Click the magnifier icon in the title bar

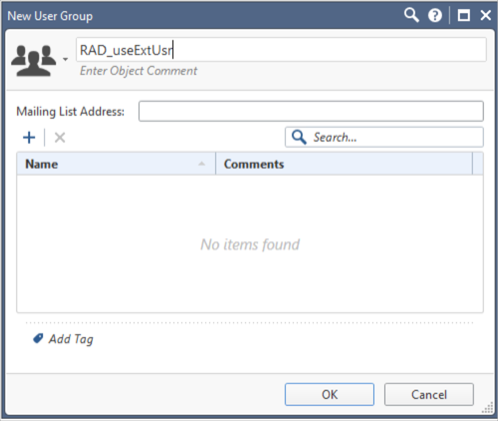[411, 15]
